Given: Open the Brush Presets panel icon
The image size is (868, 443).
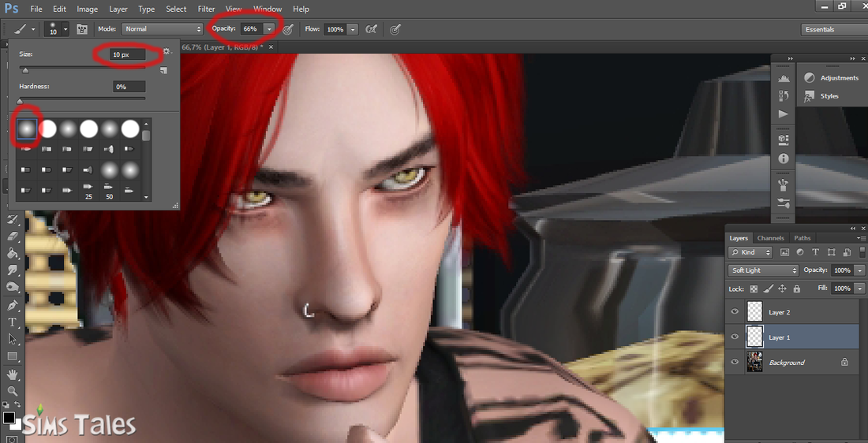Looking at the screenshot, I should (784, 203).
